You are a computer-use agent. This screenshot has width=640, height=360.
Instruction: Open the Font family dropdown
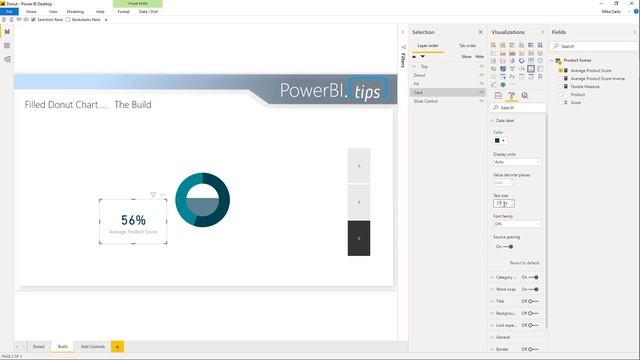tap(517, 224)
